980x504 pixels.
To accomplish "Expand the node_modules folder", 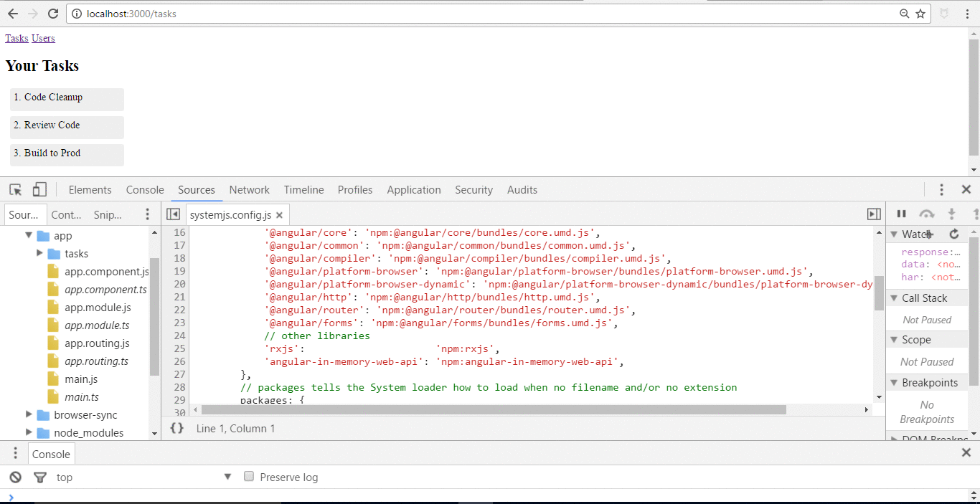I will click(x=27, y=432).
